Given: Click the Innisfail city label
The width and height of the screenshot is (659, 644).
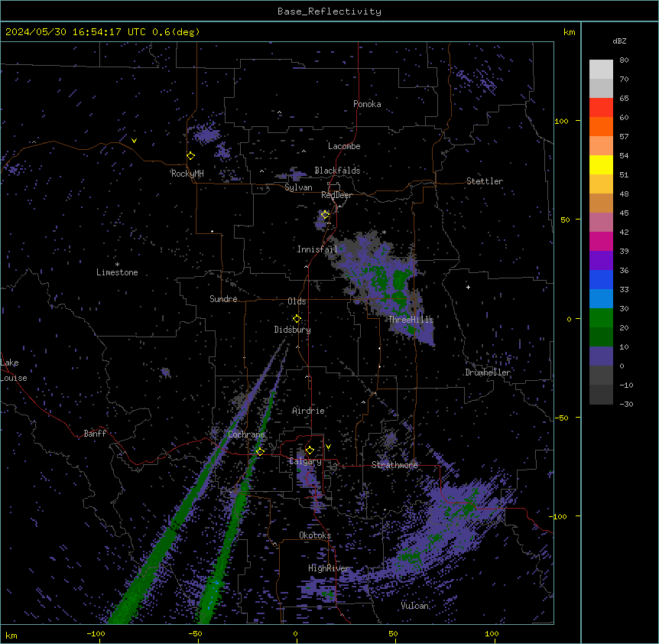Looking at the screenshot, I should click(x=317, y=249).
